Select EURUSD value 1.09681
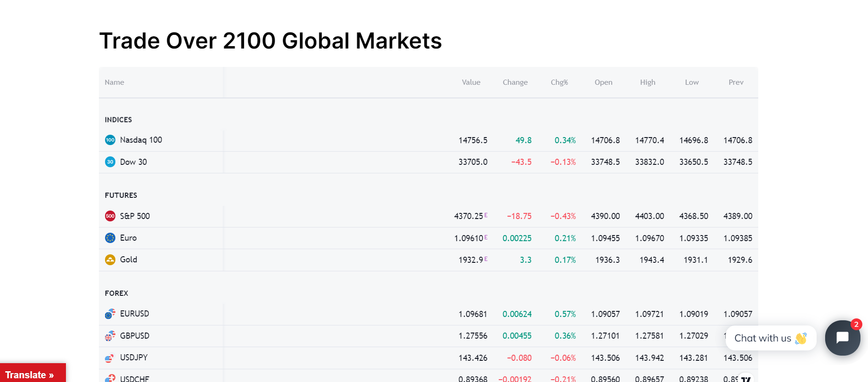This screenshot has width=868, height=382. (473, 314)
